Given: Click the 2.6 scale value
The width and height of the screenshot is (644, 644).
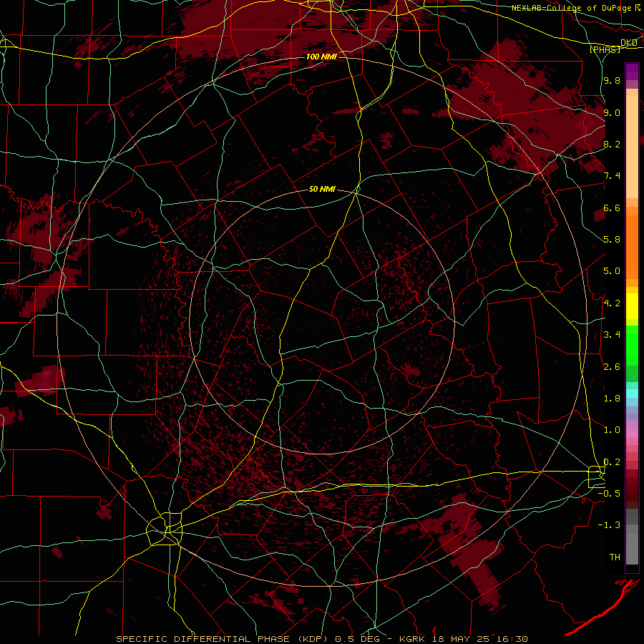Looking at the screenshot, I should [x=612, y=366].
